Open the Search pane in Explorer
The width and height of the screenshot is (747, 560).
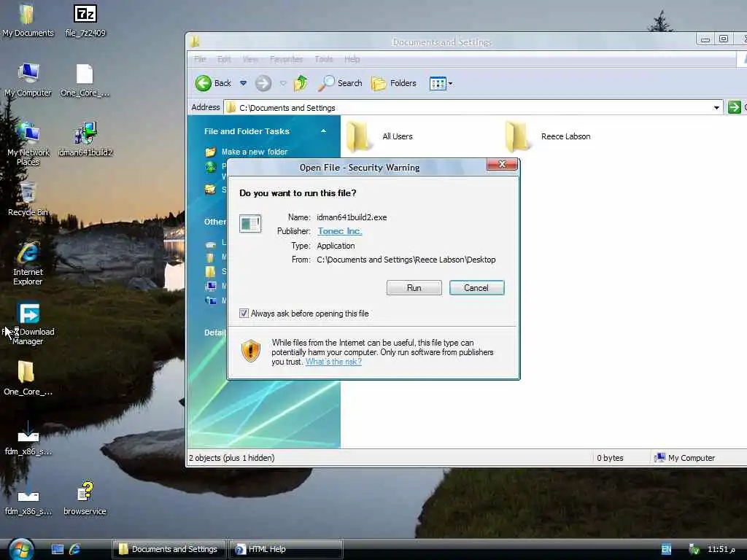tap(340, 83)
